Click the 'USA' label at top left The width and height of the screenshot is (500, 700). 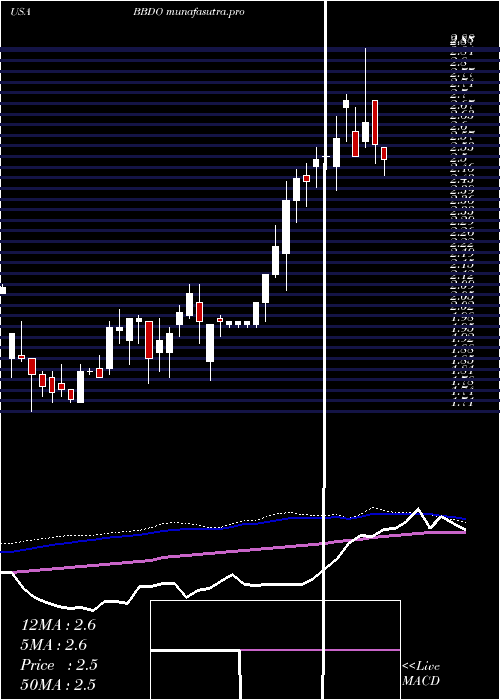(x=20, y=12)
